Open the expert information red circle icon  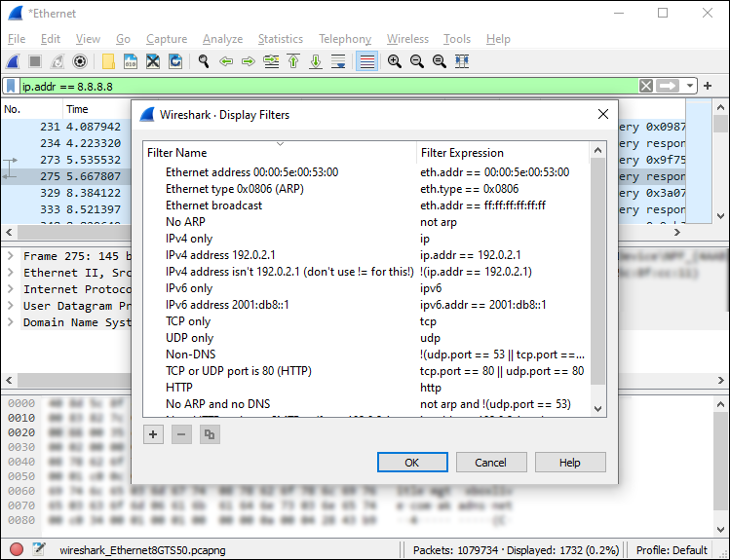17,549
